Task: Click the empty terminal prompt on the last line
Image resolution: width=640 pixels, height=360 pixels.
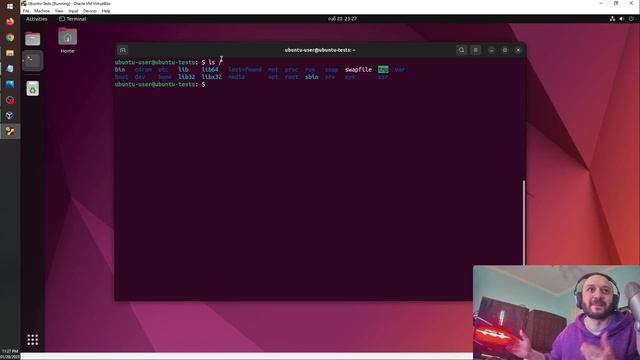Action: [160, 84]
